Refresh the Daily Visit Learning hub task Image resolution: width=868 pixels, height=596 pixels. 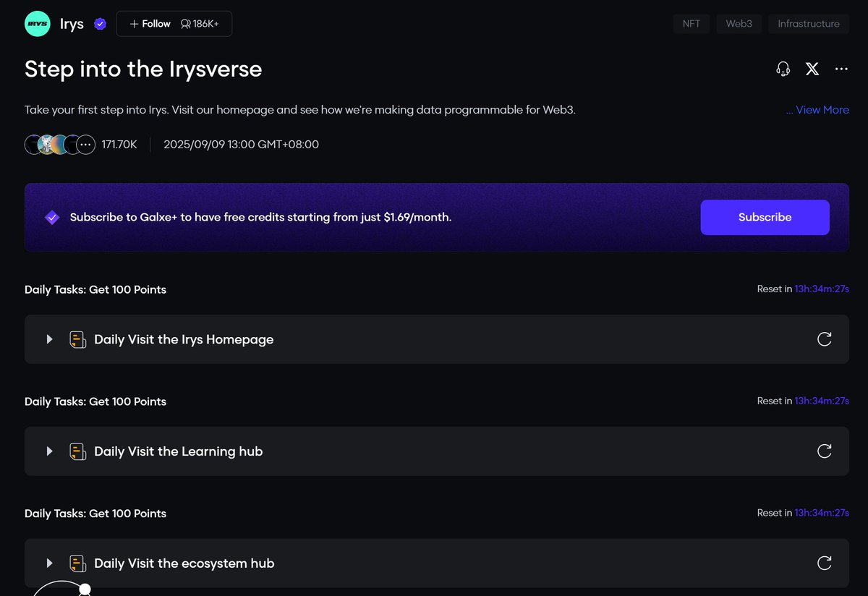[x=824, y=451]
